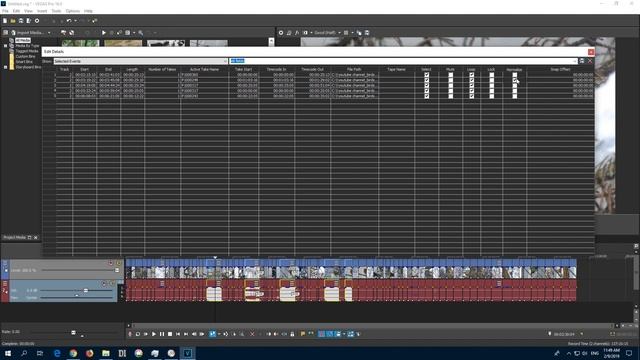Expand Media By Type tree node

coord(6,46)
